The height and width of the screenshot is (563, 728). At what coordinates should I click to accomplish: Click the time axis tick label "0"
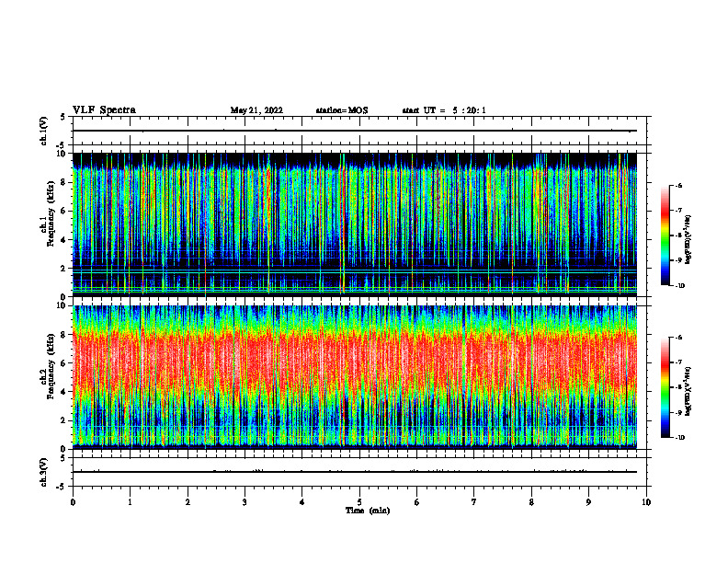tap(73, 502)
